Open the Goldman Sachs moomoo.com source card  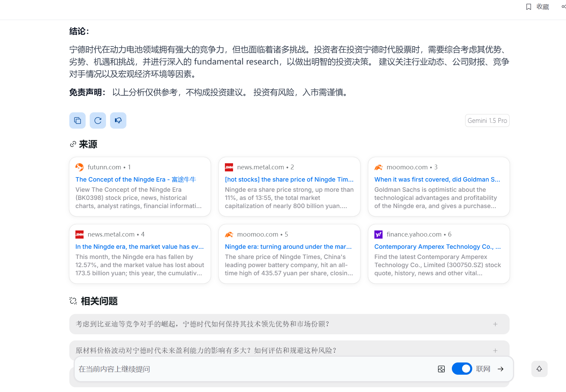click(x=439, y=186)
